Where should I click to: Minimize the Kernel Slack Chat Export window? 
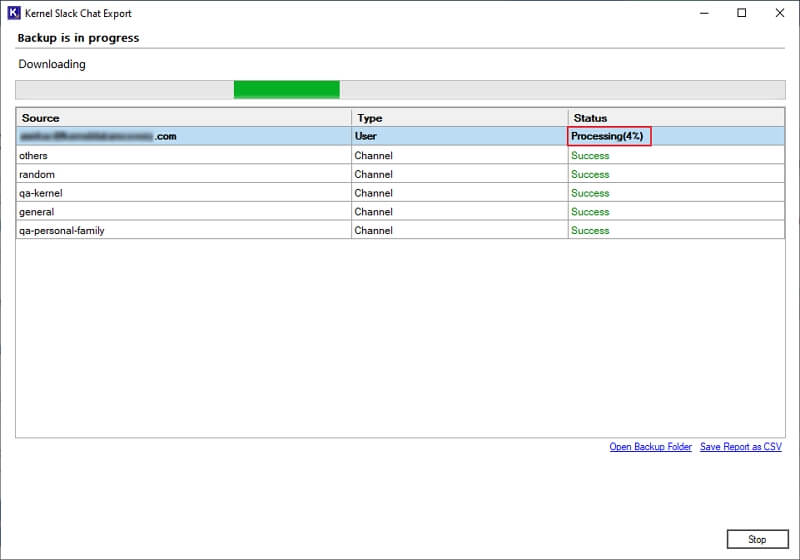click(x=705, y=13)
